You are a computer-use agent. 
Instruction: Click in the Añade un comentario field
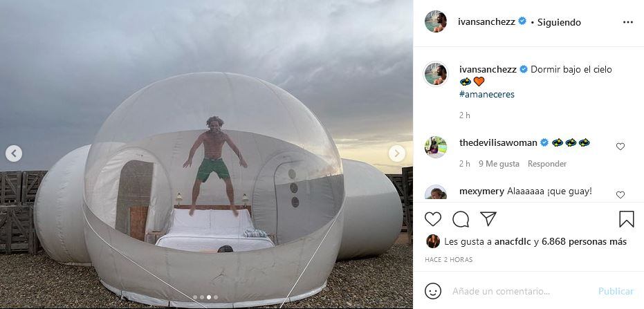pos(521,291)
